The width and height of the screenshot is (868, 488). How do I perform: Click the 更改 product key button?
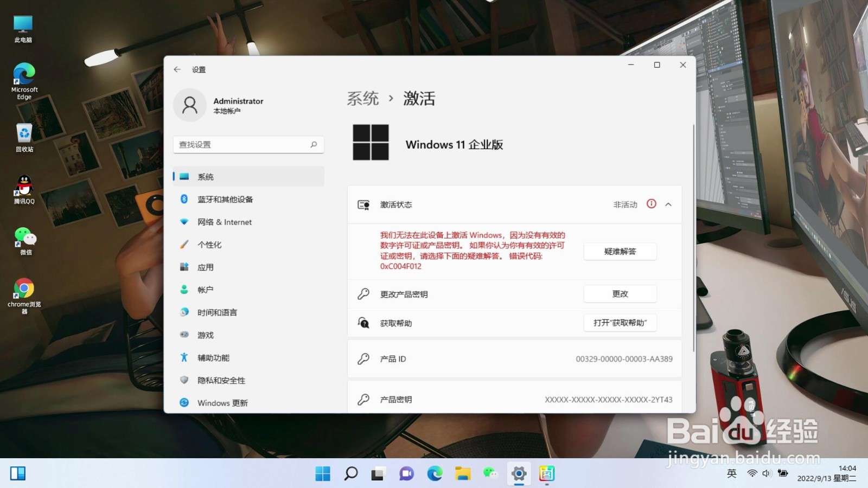pyautogui.click(x=620, y=294)
